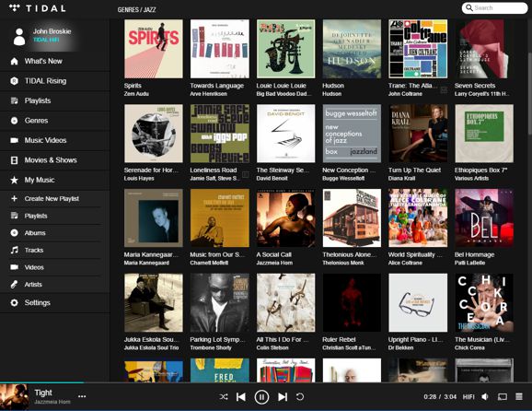Click artist name Alice Coltrane

click(405, 263)
